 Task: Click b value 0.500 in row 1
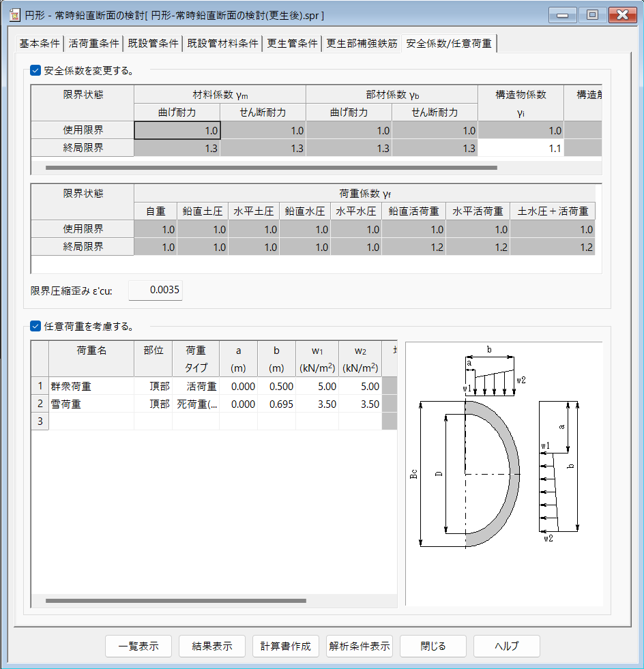click(276, 387)
